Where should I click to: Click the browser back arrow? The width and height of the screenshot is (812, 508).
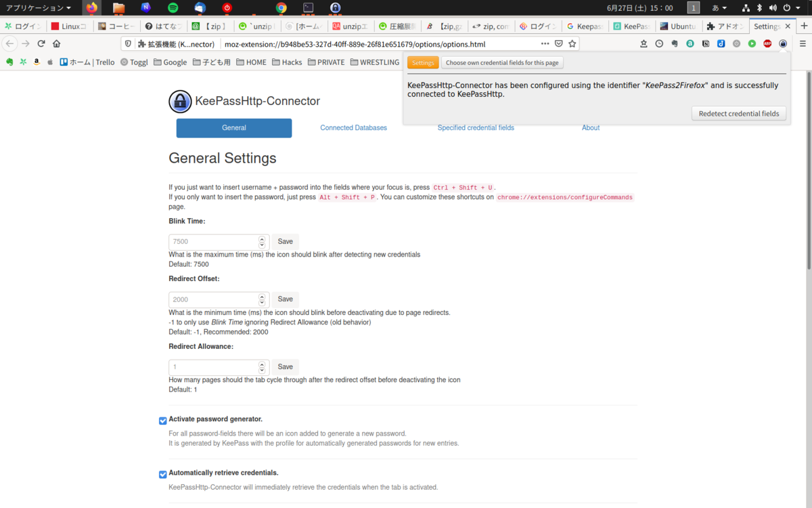(x=9, y=43)
